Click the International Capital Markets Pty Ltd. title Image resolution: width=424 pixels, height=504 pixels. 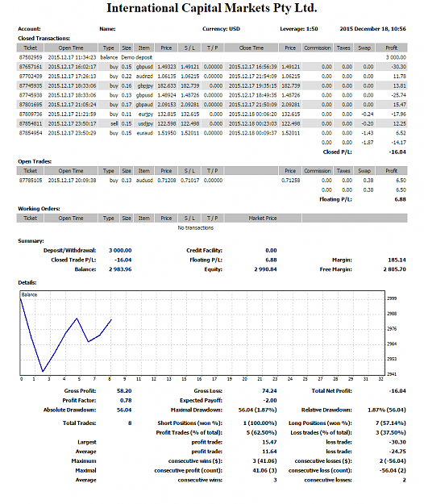[212, 8]
